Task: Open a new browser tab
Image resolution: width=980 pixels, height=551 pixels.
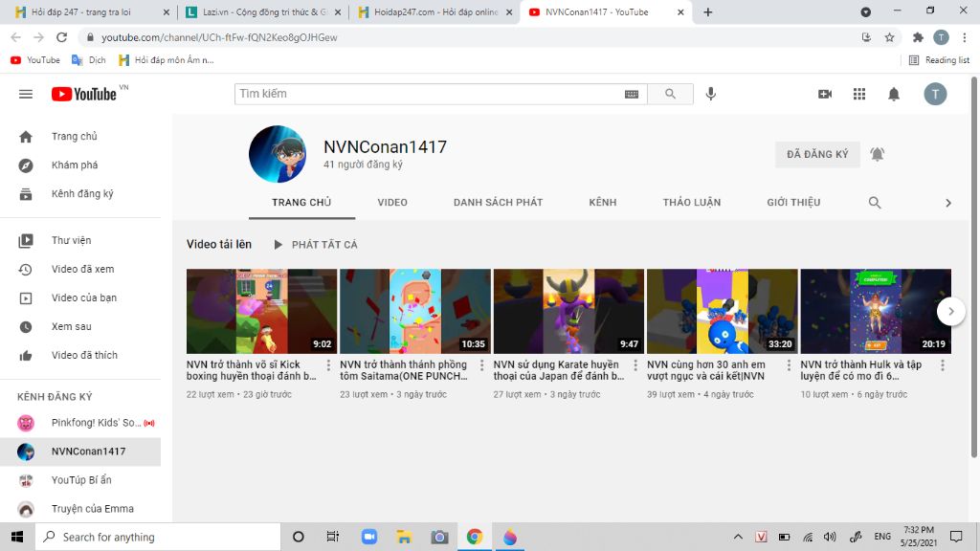Action: point(707,11)
